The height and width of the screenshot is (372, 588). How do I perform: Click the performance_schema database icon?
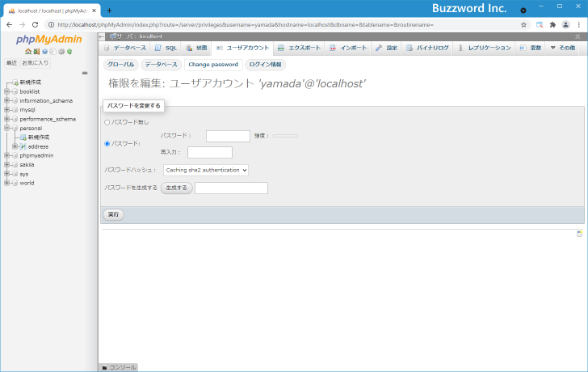(x=15, y=119)
